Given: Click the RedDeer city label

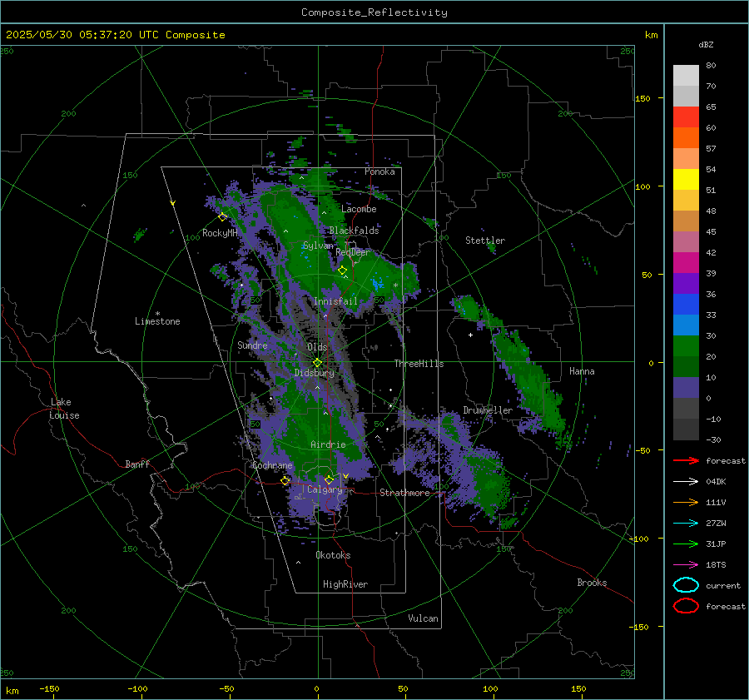Looking at the screenshot, I should [x=353, y=252].
